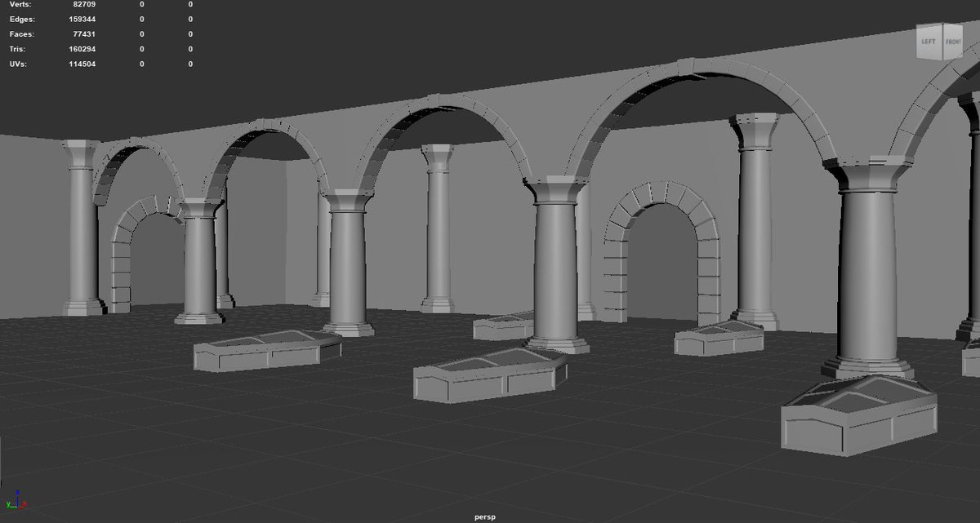This screenshot has width=980, height=523.
Task: Click the persp camera name label
Action: 484,516
